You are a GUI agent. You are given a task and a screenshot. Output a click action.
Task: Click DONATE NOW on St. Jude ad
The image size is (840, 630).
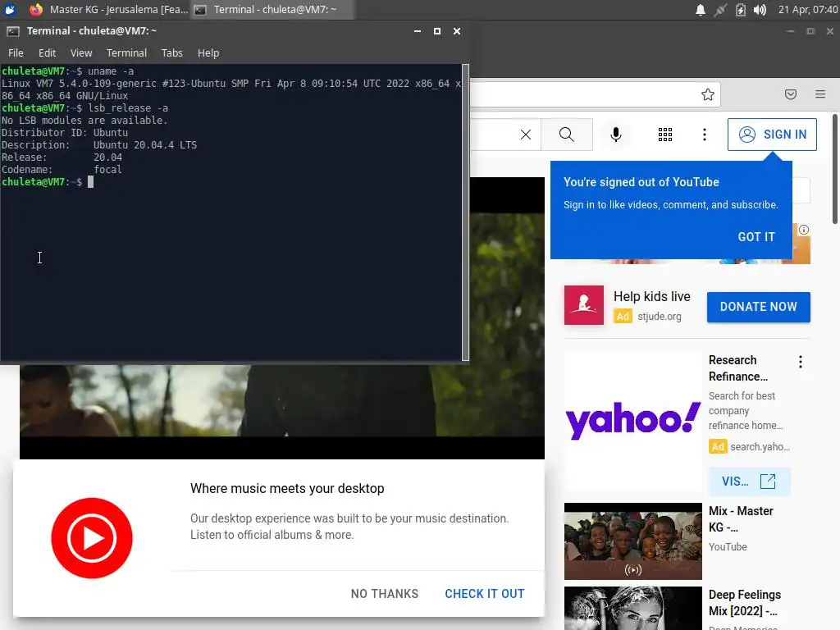tap(758, 307)
